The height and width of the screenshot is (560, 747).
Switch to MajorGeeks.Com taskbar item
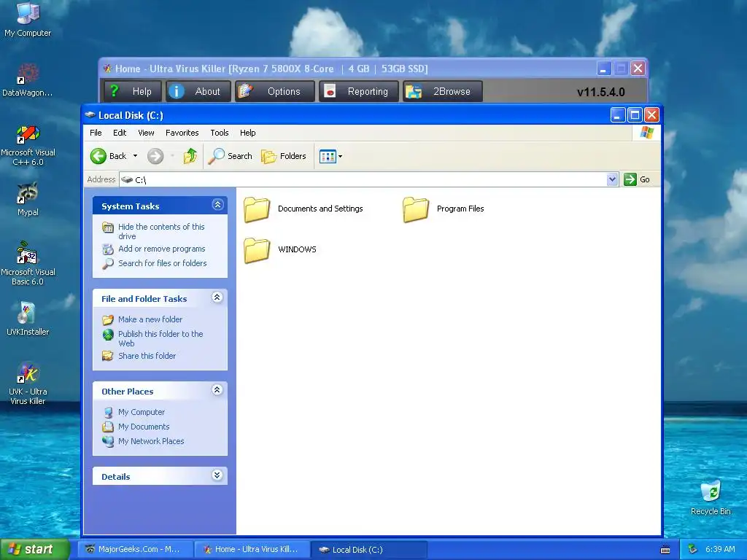pos(136,550)
